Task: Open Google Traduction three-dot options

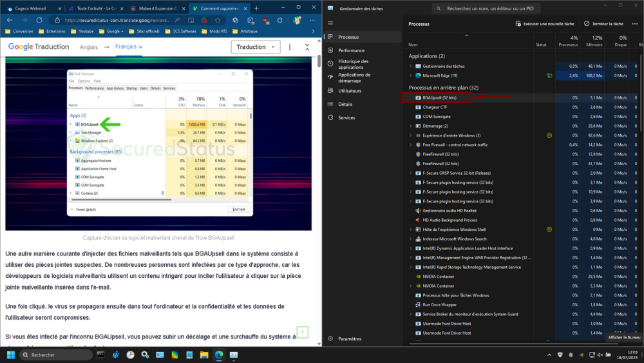Action: point(290,47)
